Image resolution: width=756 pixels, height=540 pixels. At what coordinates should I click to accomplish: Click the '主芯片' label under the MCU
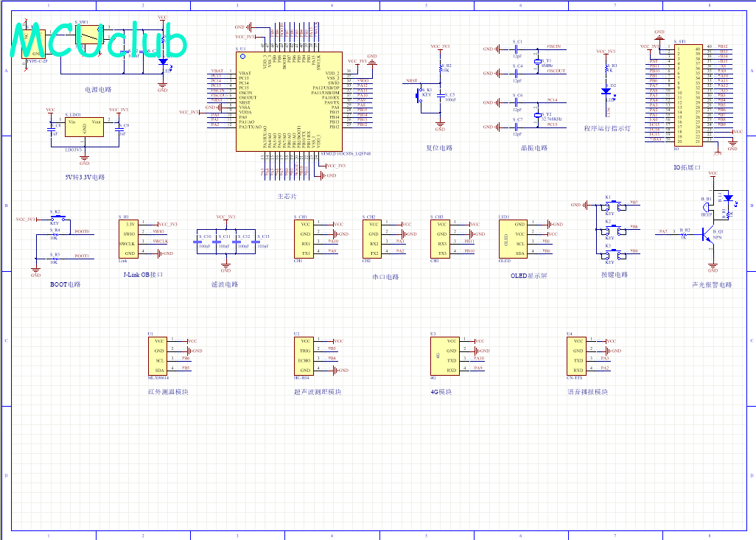(287, 197)
